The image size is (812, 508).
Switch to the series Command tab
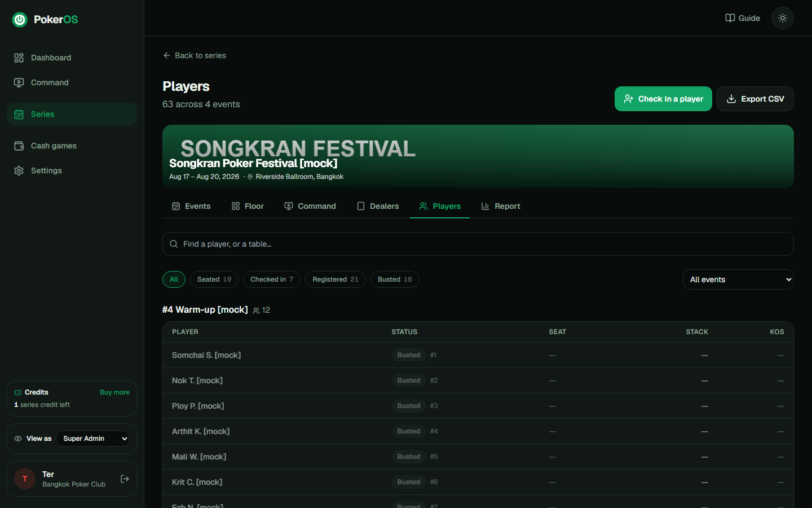(x=310, y=206)
